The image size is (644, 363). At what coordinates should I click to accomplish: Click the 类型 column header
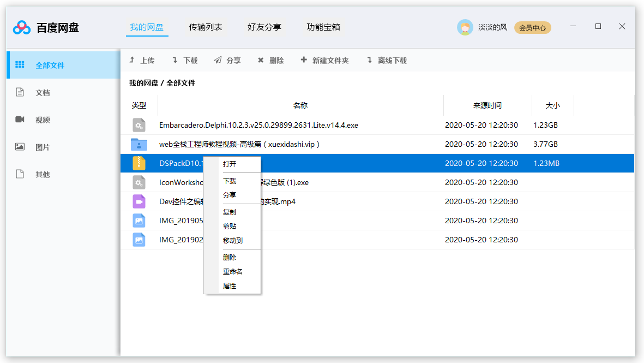click(139, 105)
